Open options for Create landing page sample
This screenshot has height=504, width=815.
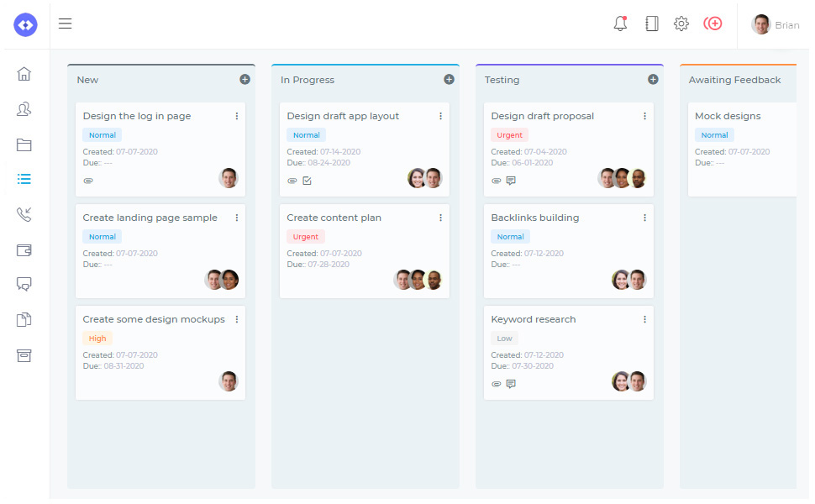[x=236, y=218]
